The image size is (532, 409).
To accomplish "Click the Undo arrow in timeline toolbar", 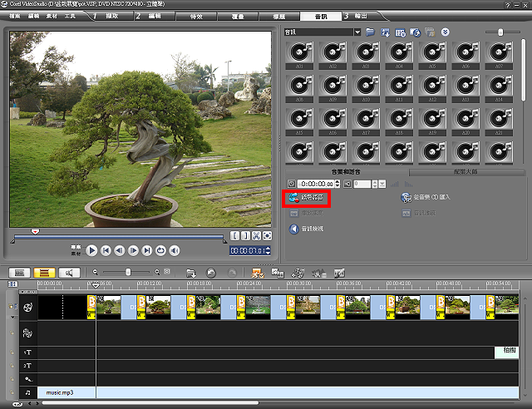I will [211, 273].
